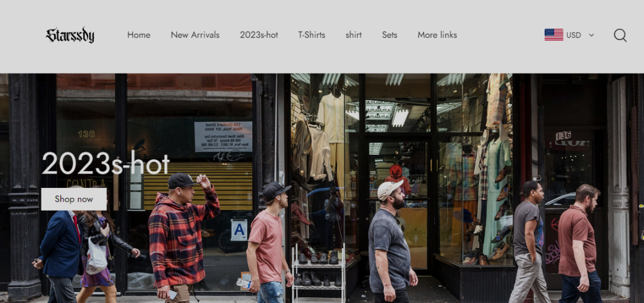Viewport: 644px width, 303px height.
Task: Go to the Home page
Action: tap(139, 35)
